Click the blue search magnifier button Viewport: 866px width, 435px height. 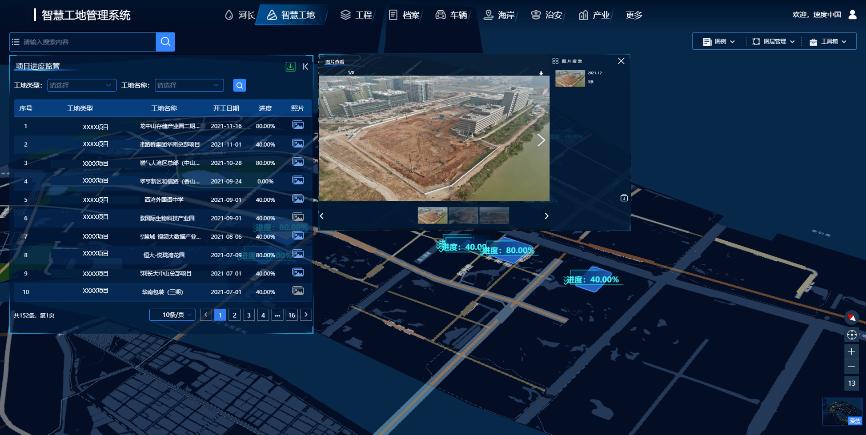click(165, 41)
